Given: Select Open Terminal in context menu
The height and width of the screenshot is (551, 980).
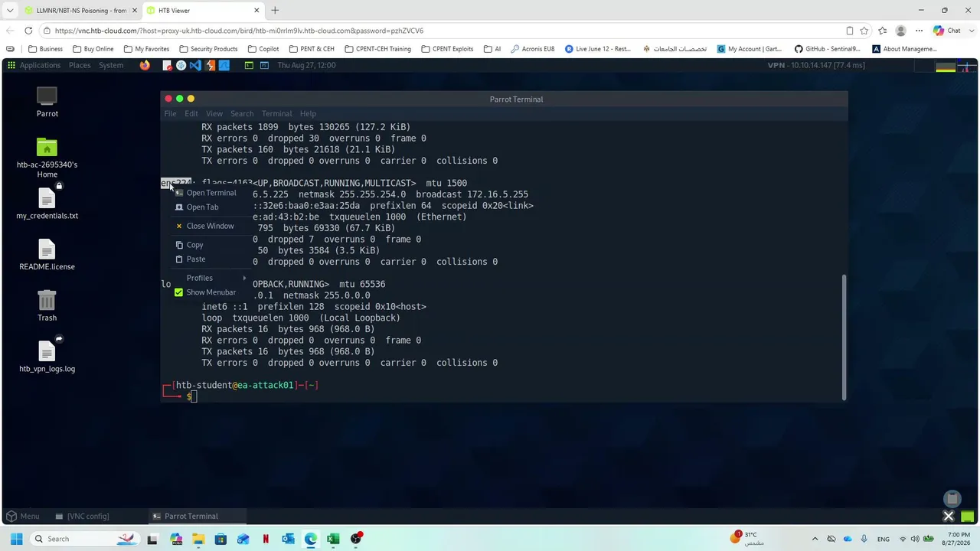Looking at the screenshot, I should [211, 193].
